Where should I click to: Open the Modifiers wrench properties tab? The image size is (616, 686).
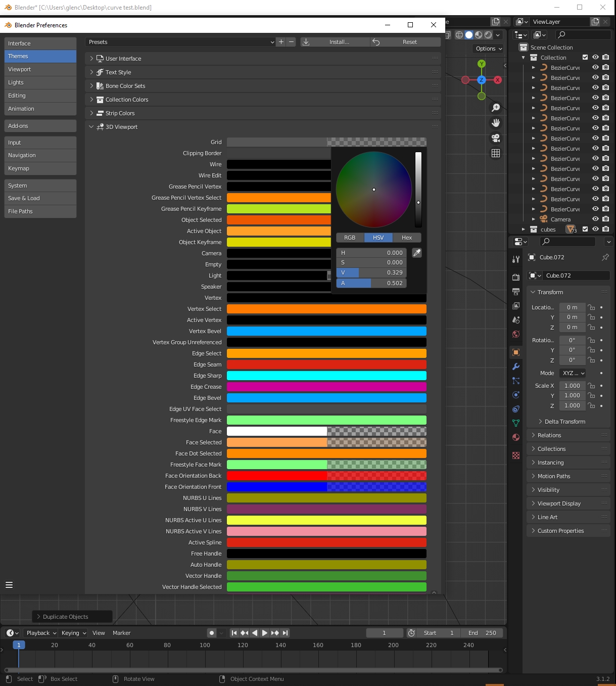[516, 367]
